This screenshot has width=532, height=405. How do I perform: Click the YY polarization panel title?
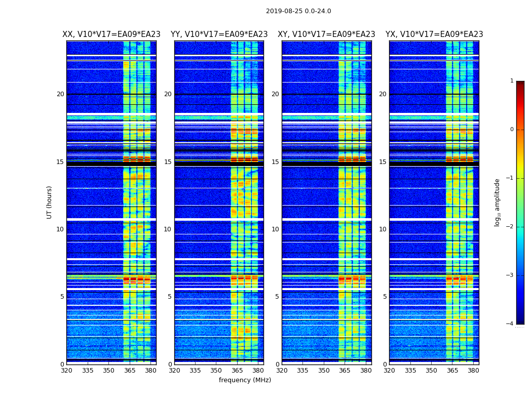coord(219,34)
